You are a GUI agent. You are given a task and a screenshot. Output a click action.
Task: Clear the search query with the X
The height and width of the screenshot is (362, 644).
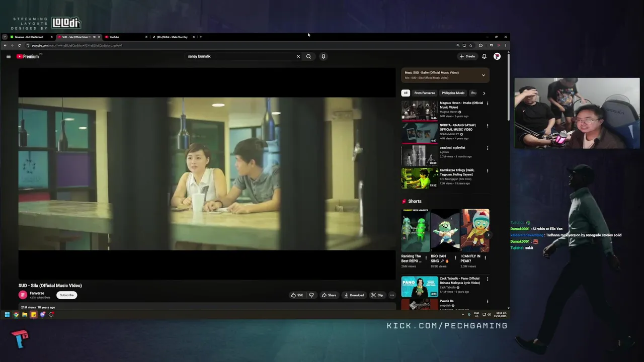coord(298,56)
